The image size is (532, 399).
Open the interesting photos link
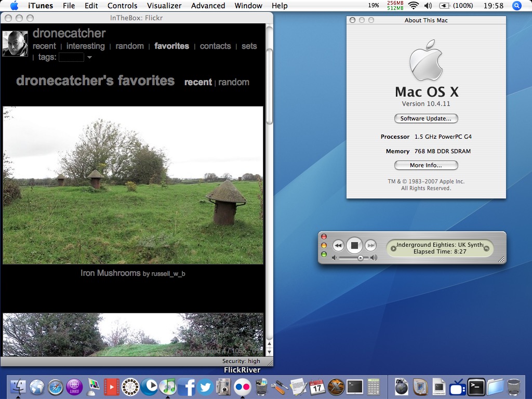pyautogui.click(x=86, y=46)
